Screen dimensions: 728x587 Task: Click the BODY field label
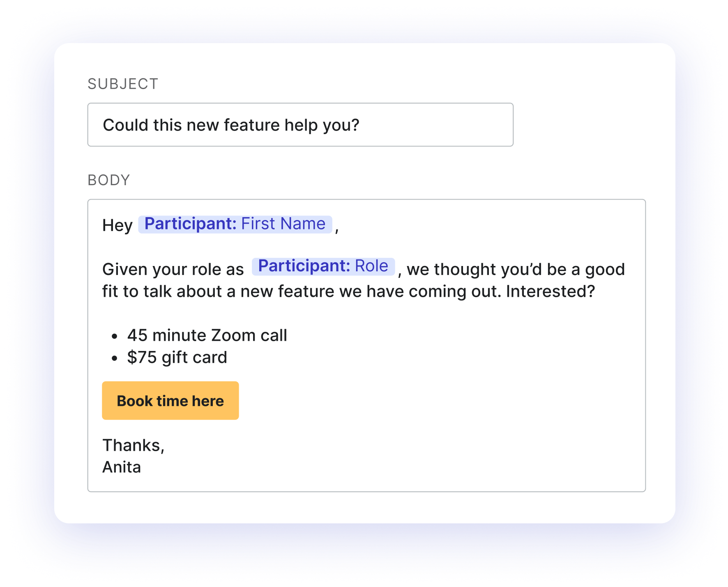[x=108, y=179]
